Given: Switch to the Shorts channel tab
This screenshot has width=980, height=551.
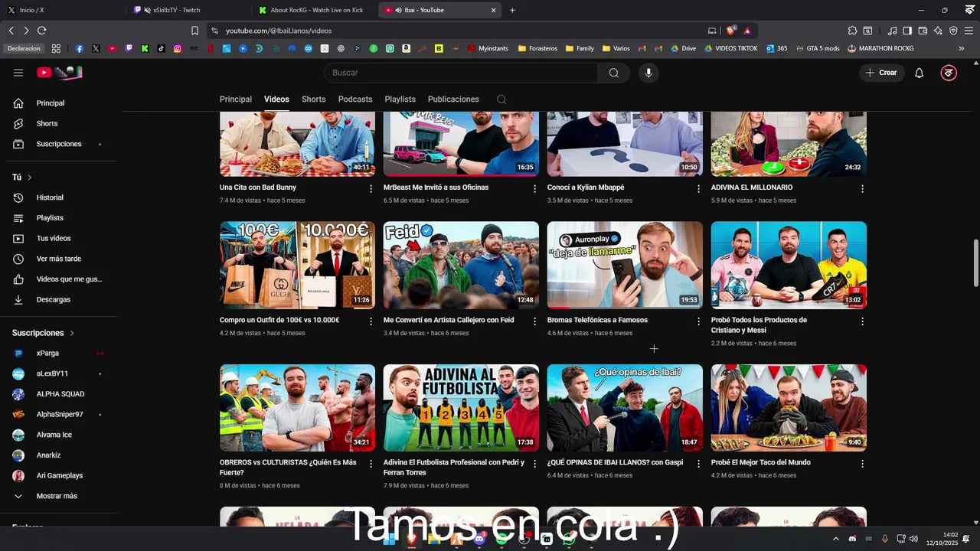Looking at the screenshot, I should point(314,99).
